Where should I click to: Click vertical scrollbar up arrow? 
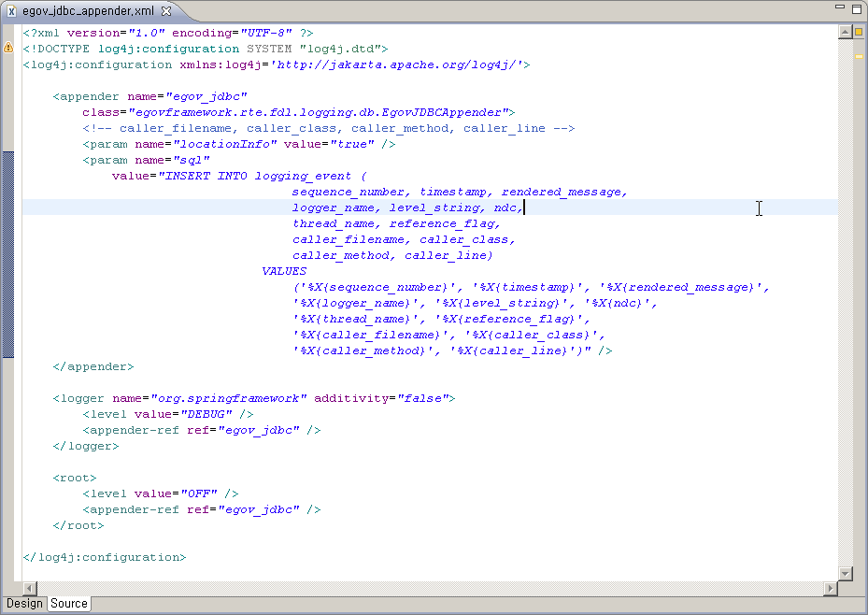[845, 32]
